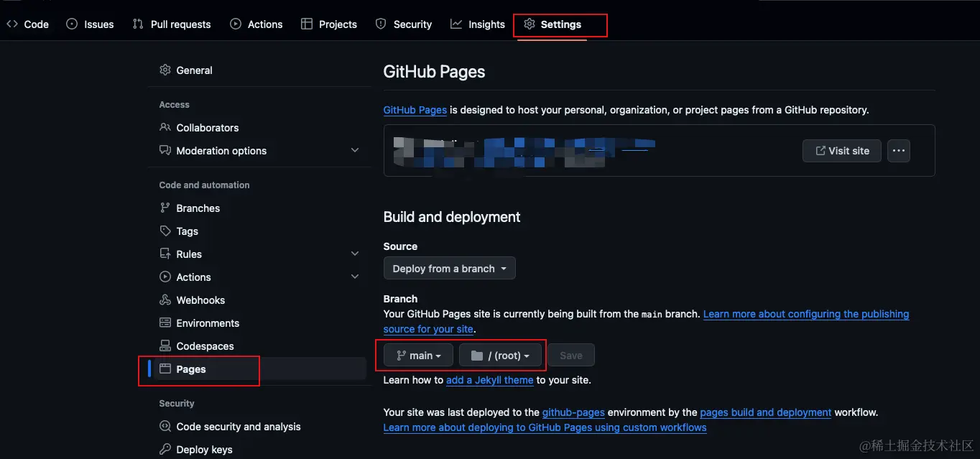Click the Collaborators people icon

(165, 127)
